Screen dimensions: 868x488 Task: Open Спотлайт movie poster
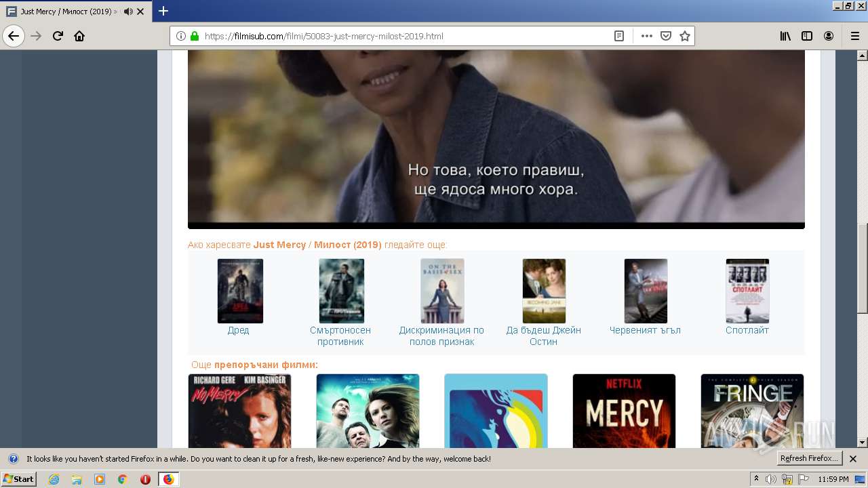point(747,291)
